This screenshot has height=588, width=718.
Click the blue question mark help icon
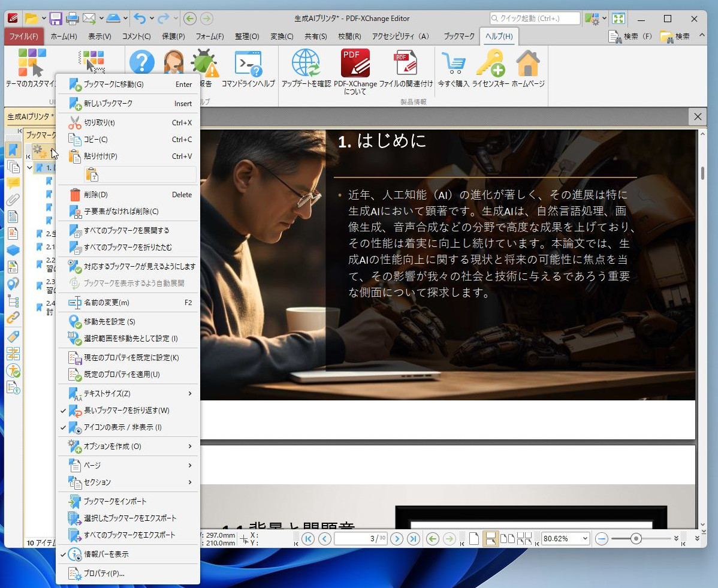pyautogui.click(x=142, y=62)
